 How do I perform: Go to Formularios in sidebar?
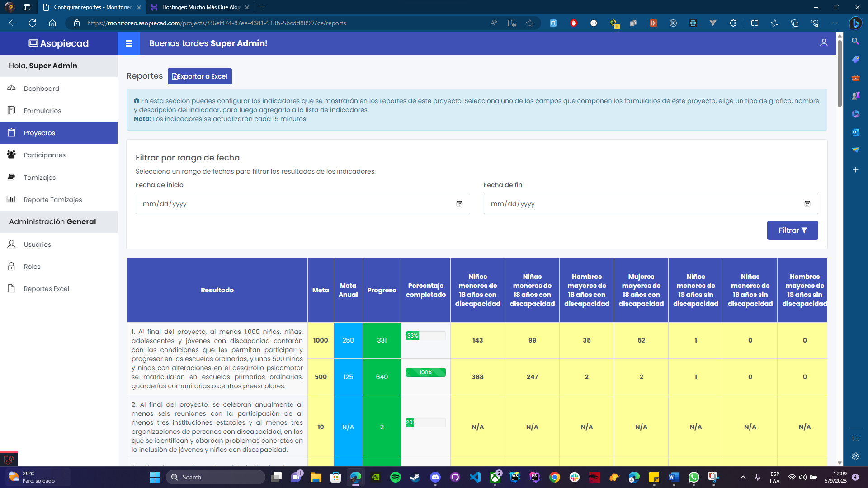tap(42, 111)
